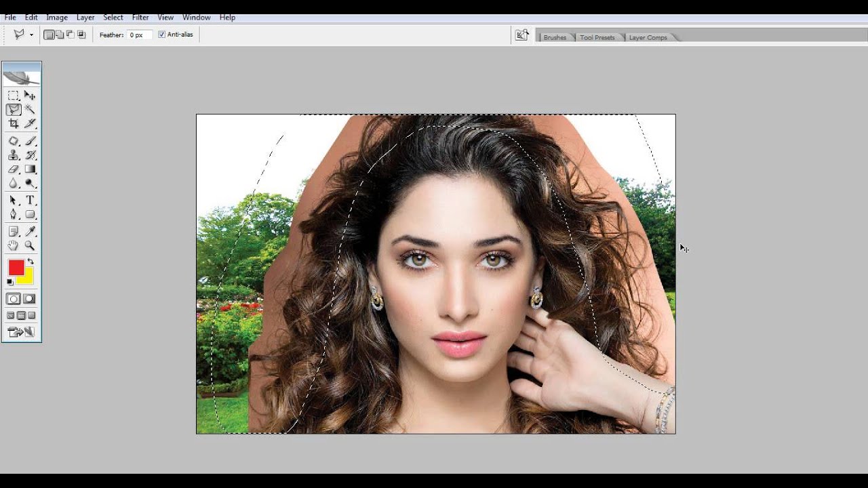Viewport: 868px width, 488px height.
Task: Switch to Full Screen with menu bar
Action: (x=22, y=315)
